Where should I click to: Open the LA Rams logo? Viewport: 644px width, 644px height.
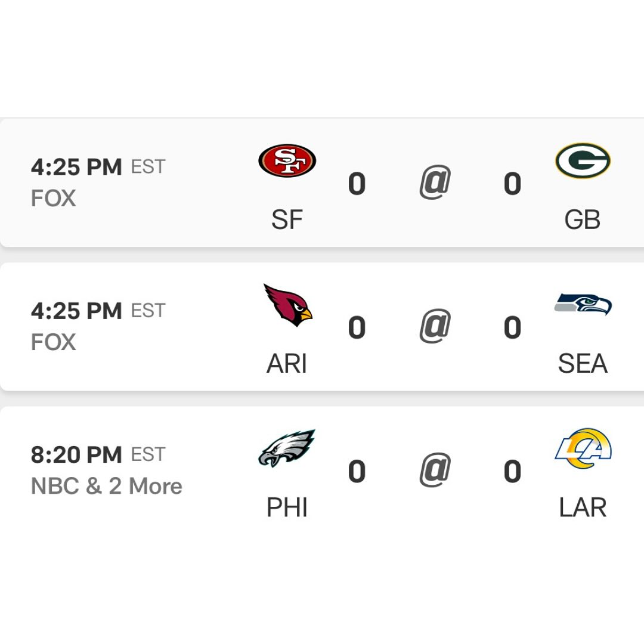coord(583,448)
